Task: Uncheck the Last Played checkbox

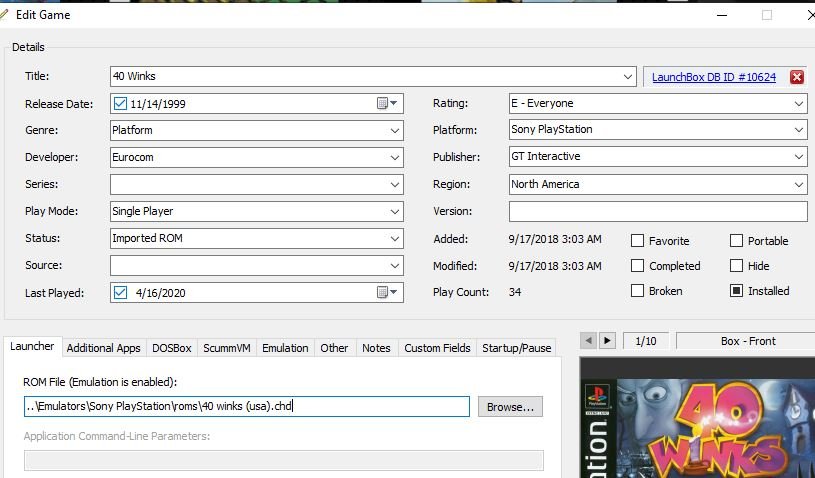Action: (x=120, y=293)
